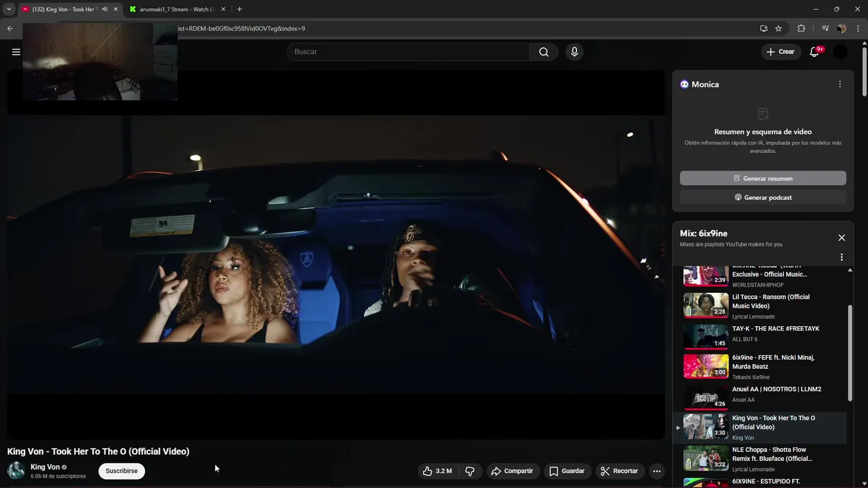The height and width of the screenshot is (488, 868).
Task: Click the Compartir share button
Action: click(x=512, y=471)
